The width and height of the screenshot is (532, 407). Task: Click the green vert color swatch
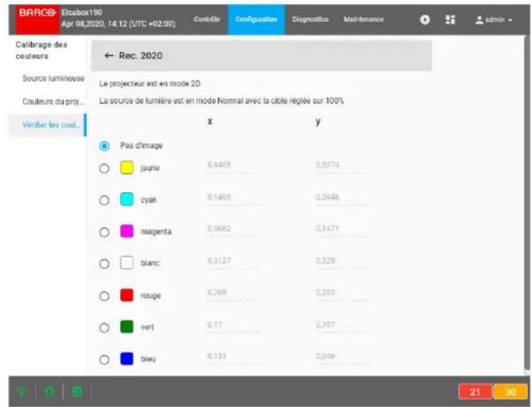[127, 327]
